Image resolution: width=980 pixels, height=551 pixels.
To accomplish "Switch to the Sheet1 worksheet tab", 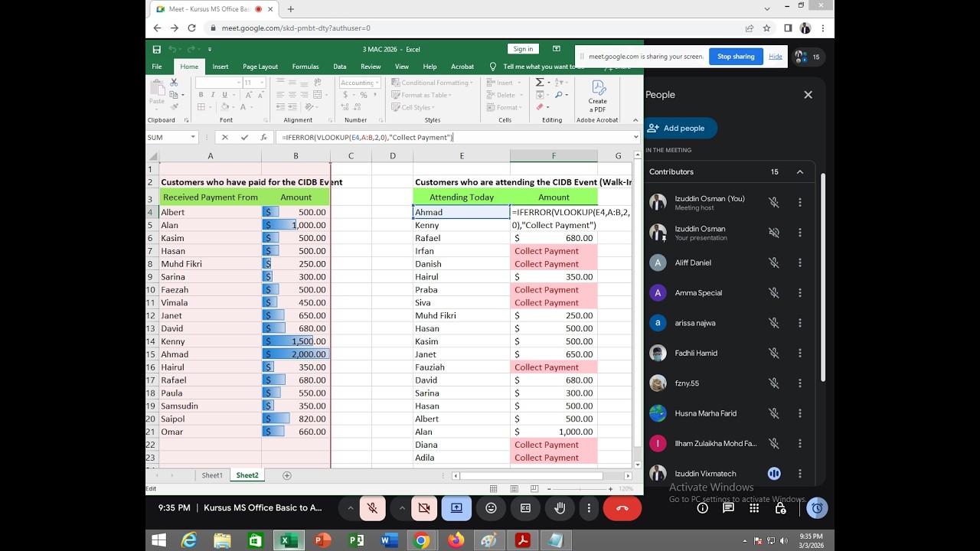I will pos(212,475).
